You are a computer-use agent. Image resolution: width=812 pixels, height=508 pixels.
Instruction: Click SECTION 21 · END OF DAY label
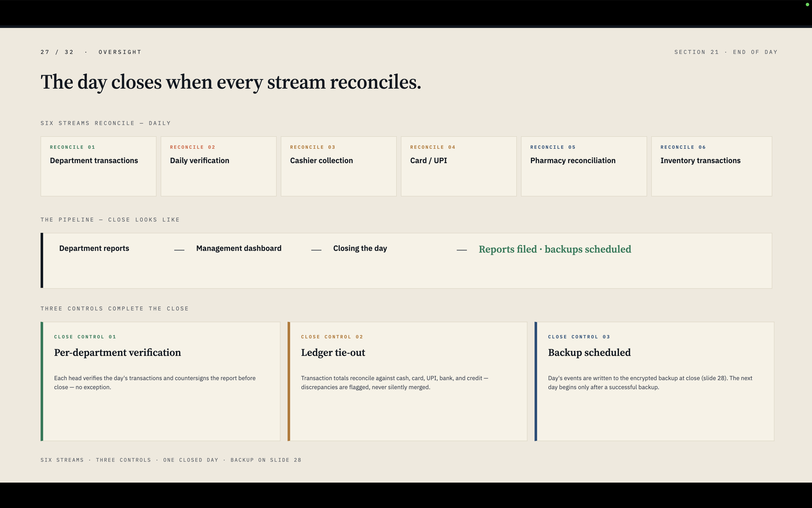click(726, 52)
